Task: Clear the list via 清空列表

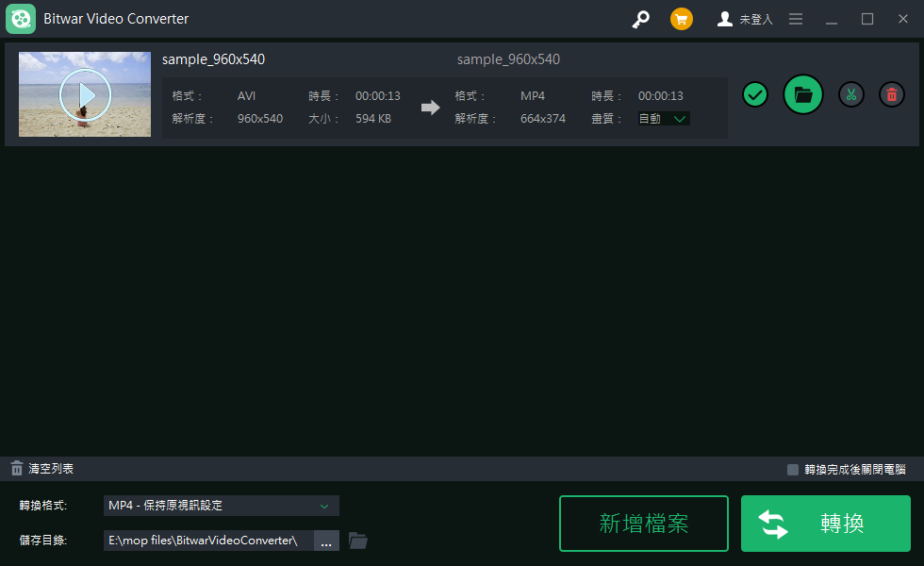Action: pos(41,469)
